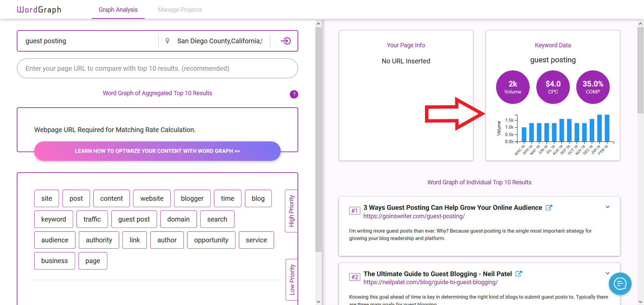Click the 'No URL Inserted' text
This screenshot has height=305, width=644.
click(x=406, y=61)
